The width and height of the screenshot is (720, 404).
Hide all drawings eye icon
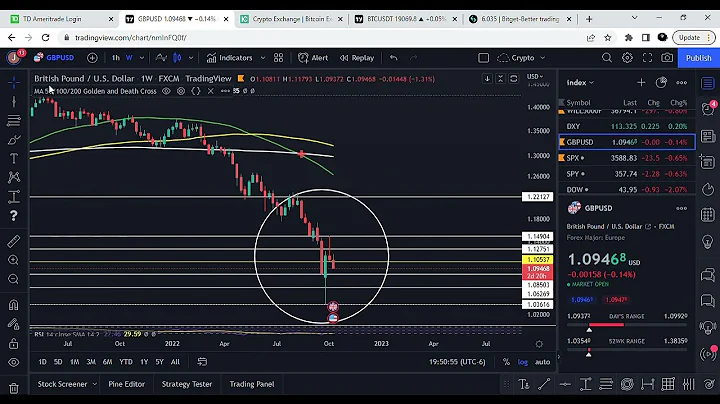[x=14, y=362]
